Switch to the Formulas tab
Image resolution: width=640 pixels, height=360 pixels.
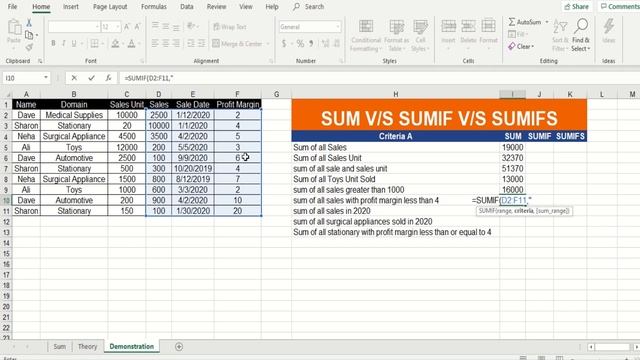point(153,7)
